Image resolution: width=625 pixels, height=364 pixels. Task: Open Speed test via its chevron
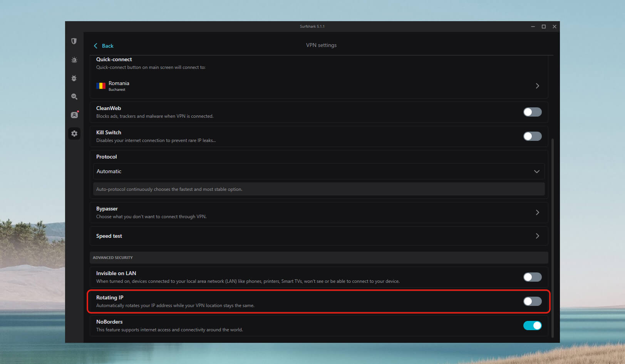(537, 236)
